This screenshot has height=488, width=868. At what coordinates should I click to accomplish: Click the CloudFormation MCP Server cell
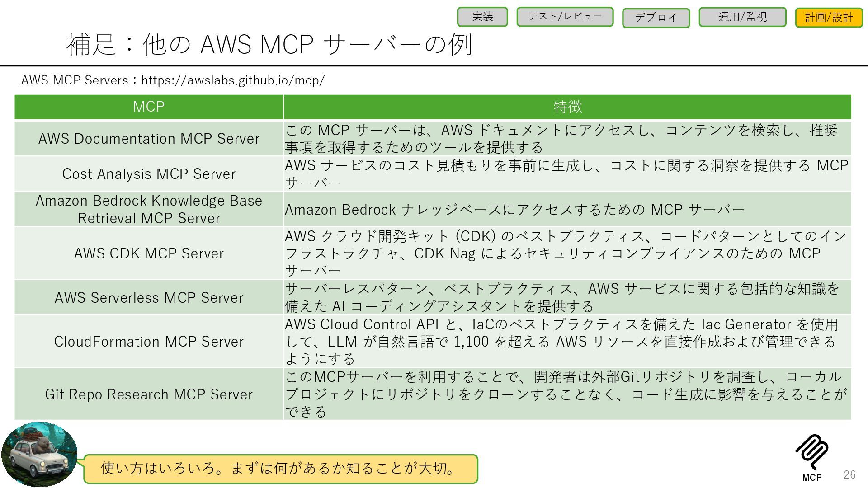pos(149,341)
